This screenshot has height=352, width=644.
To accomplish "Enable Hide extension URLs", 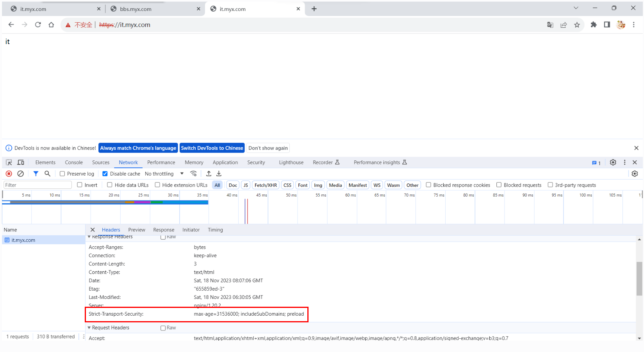I will pos(157,185).
